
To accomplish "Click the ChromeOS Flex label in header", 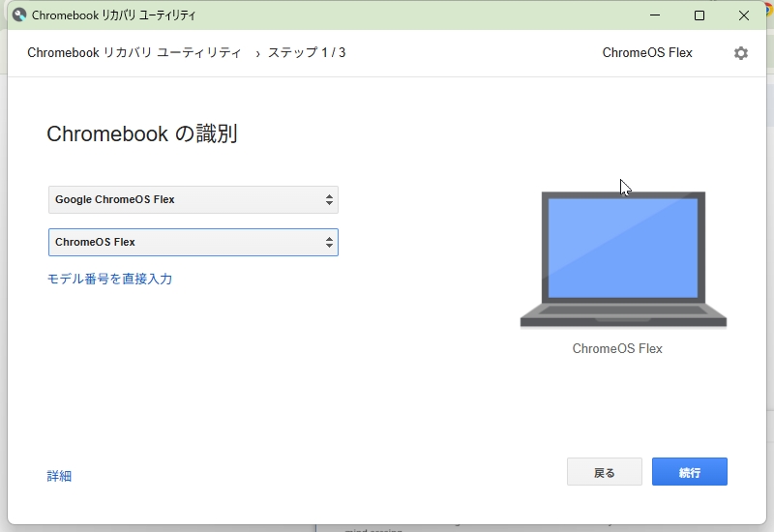I will click(x=647, y=53).
